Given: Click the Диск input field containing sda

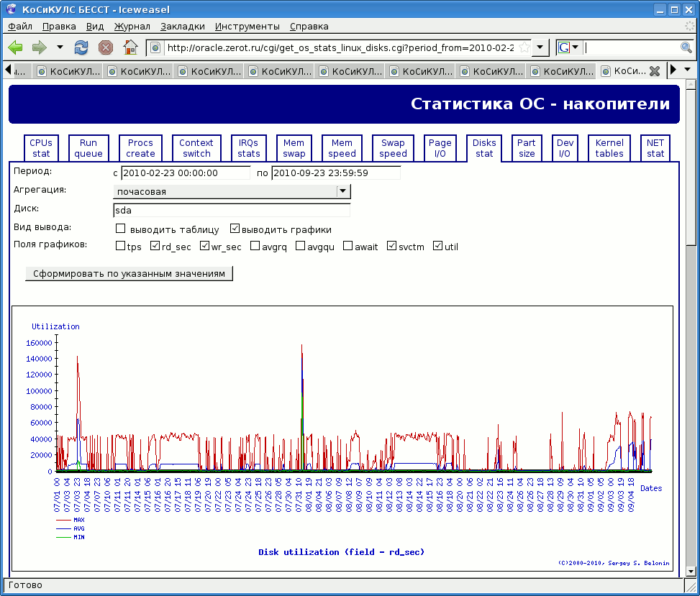Looking at the screenshot, I should pos(232,210).
